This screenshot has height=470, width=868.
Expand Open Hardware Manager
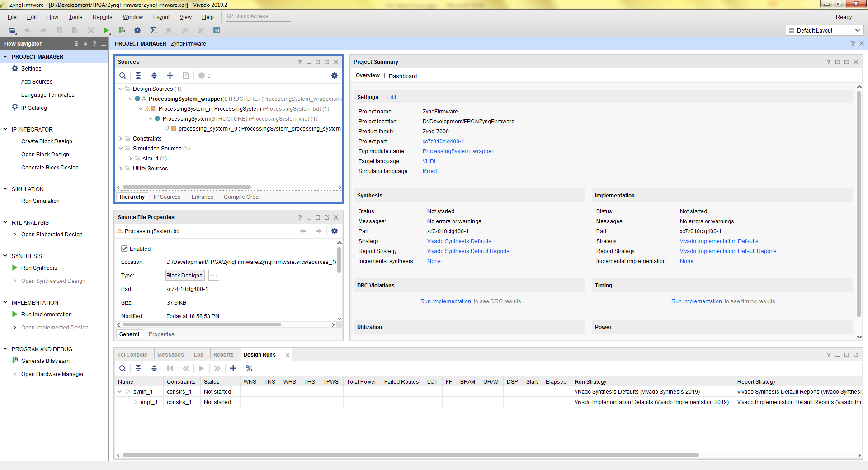[15, 374]
